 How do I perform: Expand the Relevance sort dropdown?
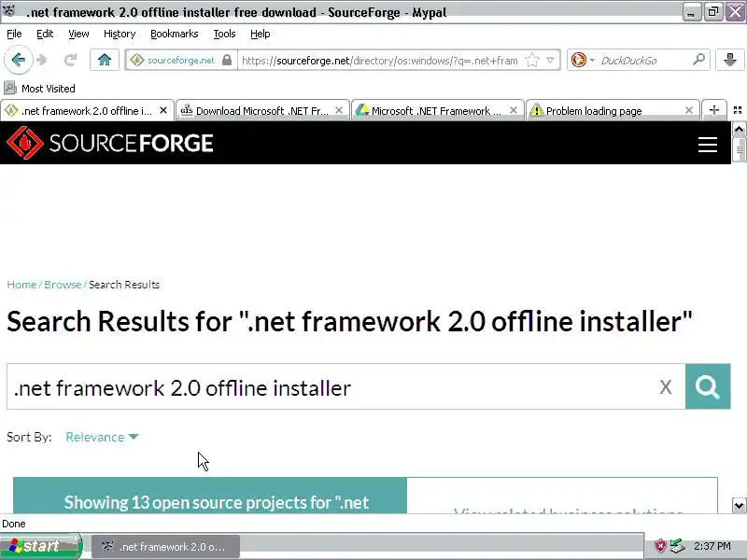coord(102,437)
